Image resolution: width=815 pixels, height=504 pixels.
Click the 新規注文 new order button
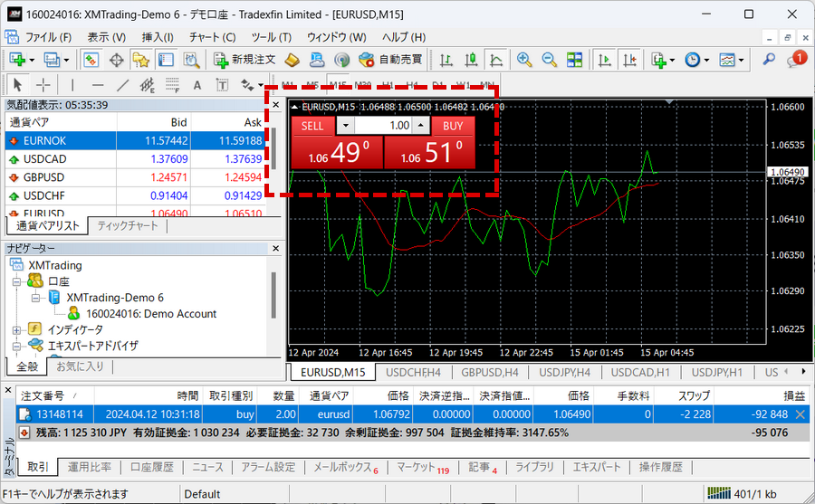(244, 60)
